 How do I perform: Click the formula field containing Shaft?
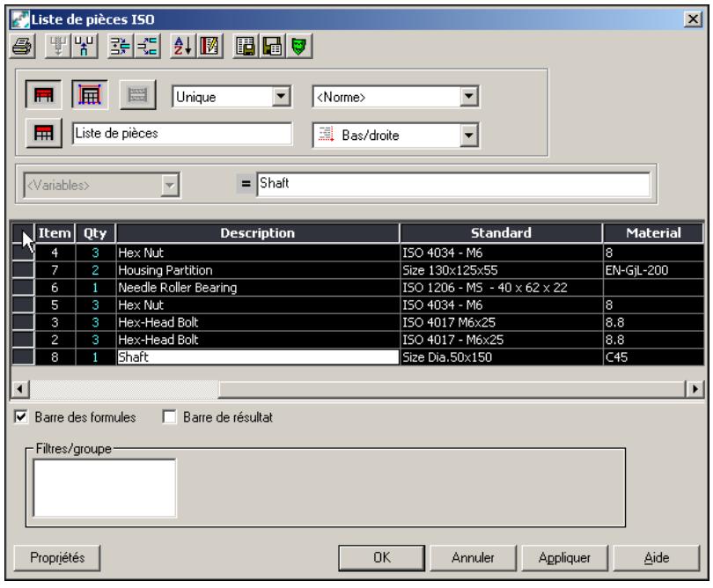[453, 184]
